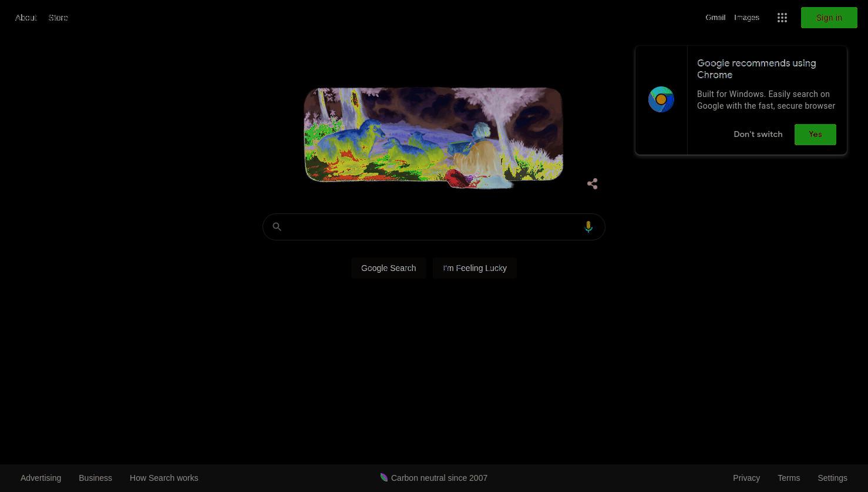Open the About link

(26, 18)
